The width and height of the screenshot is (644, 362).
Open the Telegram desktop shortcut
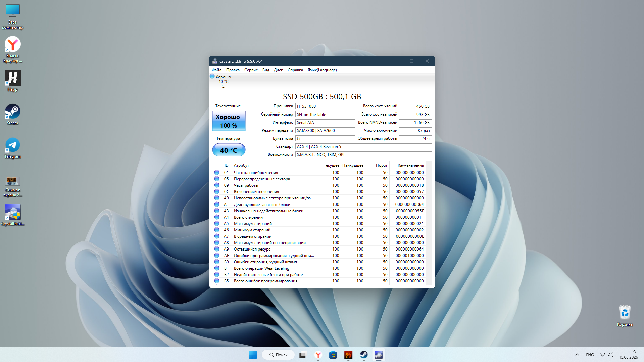13,148
